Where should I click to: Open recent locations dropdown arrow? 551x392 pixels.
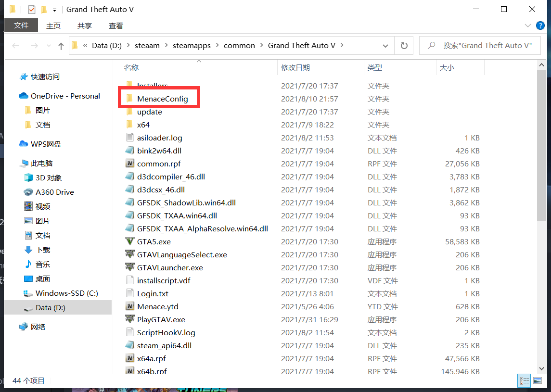(x=49, y=46)
